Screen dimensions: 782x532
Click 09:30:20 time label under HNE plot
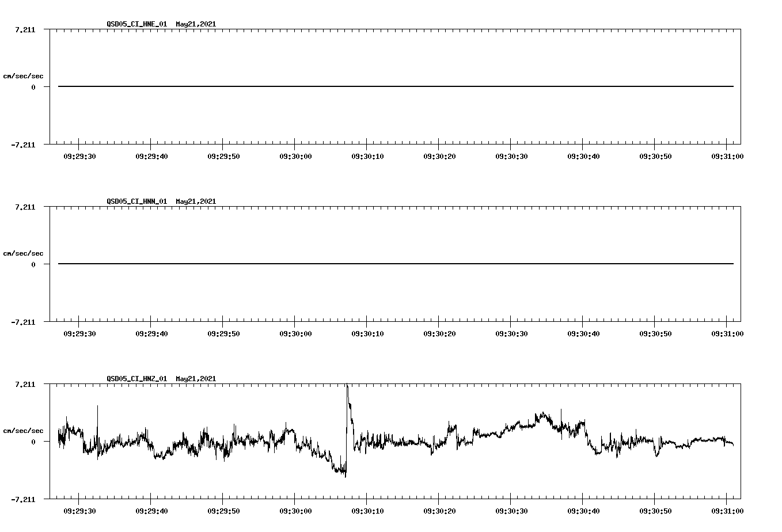coord(439,156)
